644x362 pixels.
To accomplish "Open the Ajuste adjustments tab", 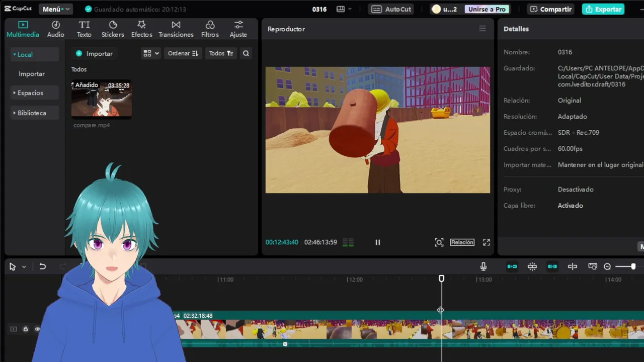I will pyautogui.click(x=238, y=29).
